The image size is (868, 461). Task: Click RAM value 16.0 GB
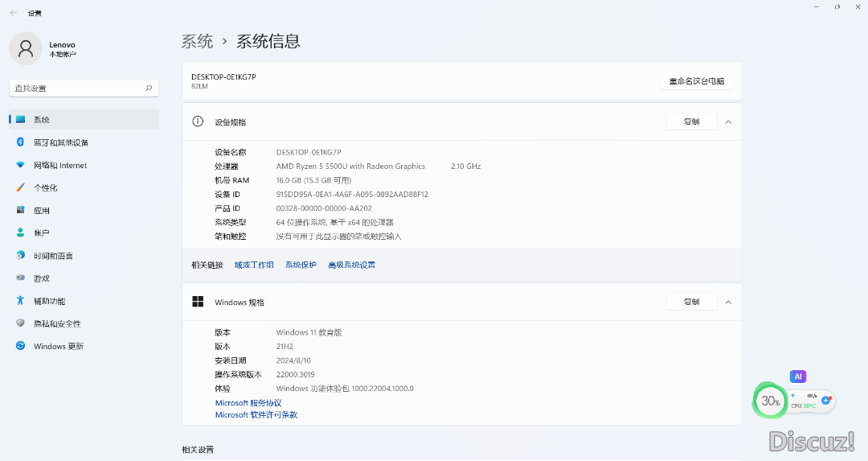pyautogui.click(x=314, y=180)
